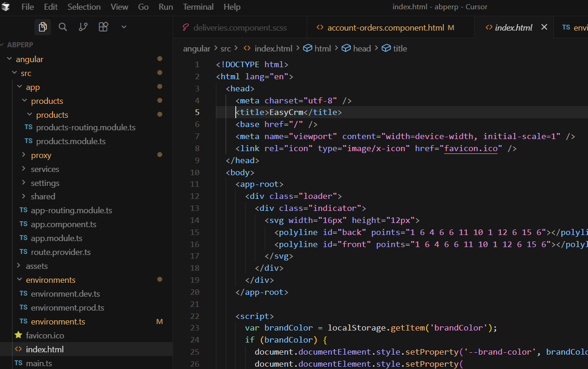Show additional sidebar views chevron
588x369 pixels.
click(124, 27)
